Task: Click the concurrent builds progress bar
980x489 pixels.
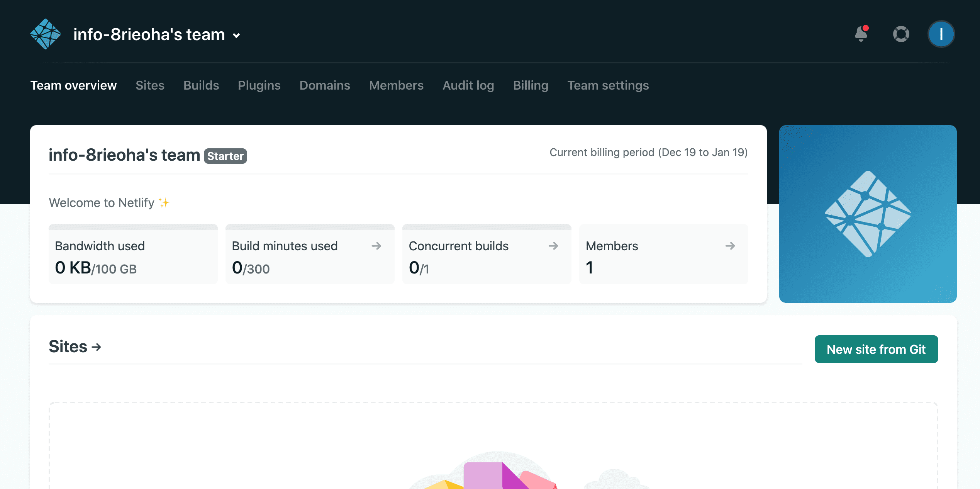Action: 487,227
